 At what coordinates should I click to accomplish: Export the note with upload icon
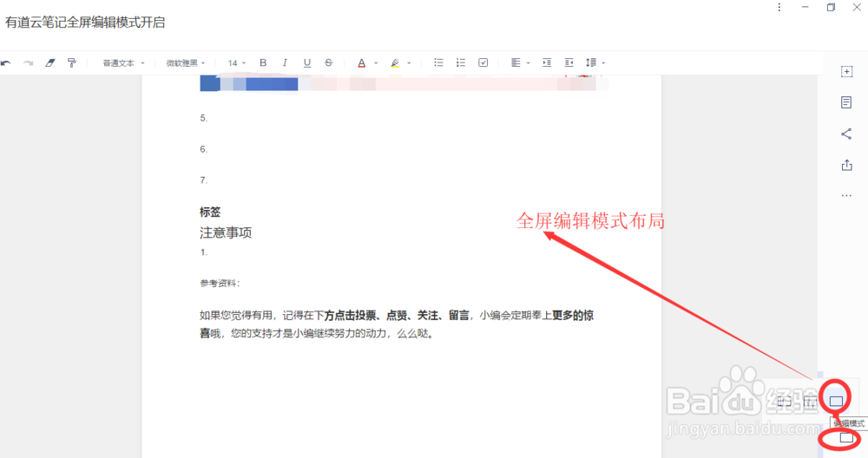(846, 165)
